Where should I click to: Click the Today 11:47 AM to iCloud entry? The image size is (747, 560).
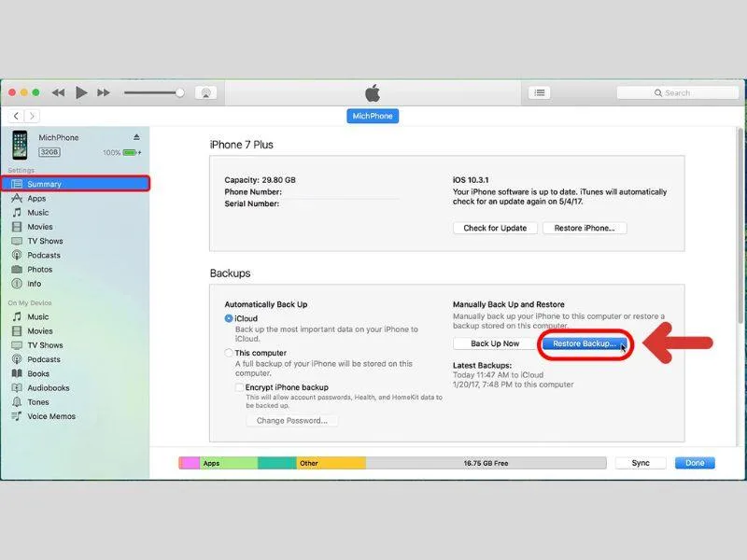click(x=498, y=375)
